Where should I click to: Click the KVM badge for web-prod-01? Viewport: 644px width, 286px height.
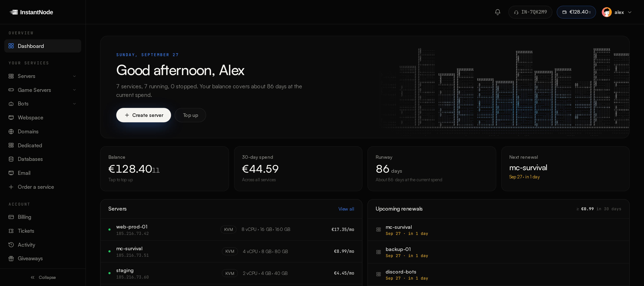coord(228,230)
